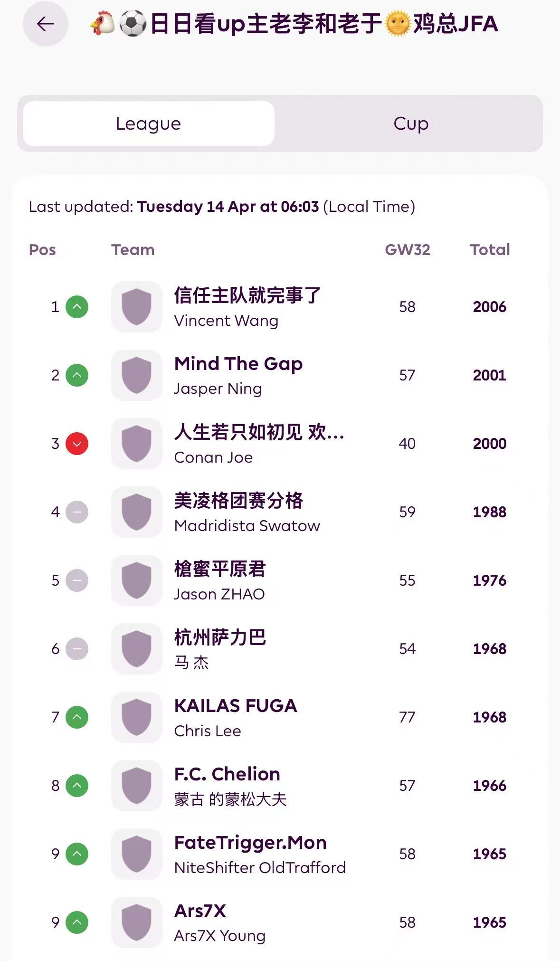The width and height of the screenshot is (560, 969).
Task: Click the grey no-change icon beside position 4
Action: pos(77,512)
